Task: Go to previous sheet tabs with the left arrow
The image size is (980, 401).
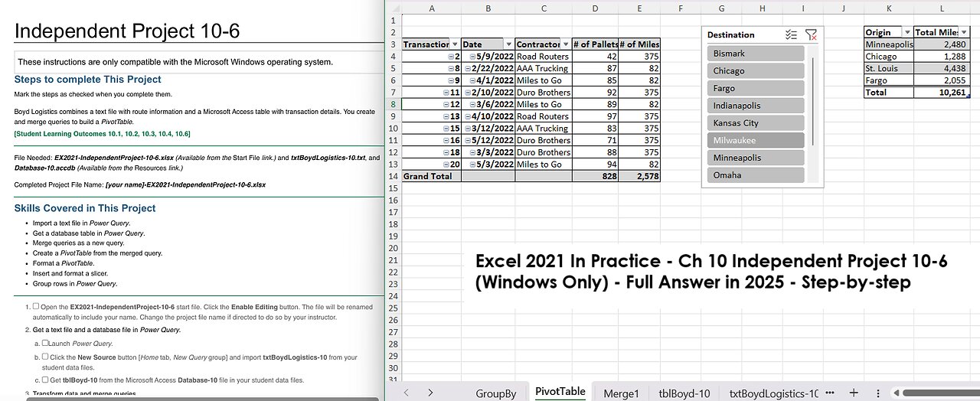Action: [x=407, y=393]
